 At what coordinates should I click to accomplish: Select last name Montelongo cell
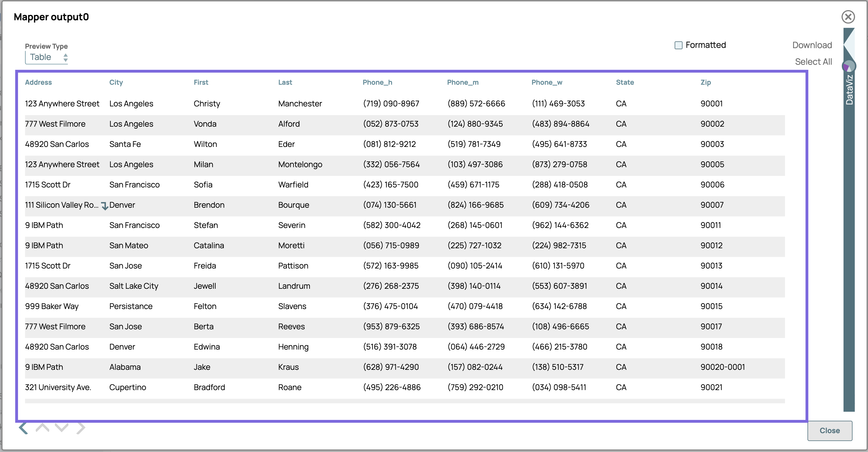[300, 164]
